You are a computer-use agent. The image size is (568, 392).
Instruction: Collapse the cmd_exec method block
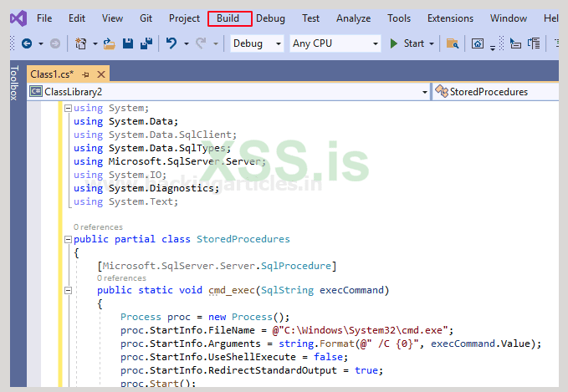[x=68, y=290]
